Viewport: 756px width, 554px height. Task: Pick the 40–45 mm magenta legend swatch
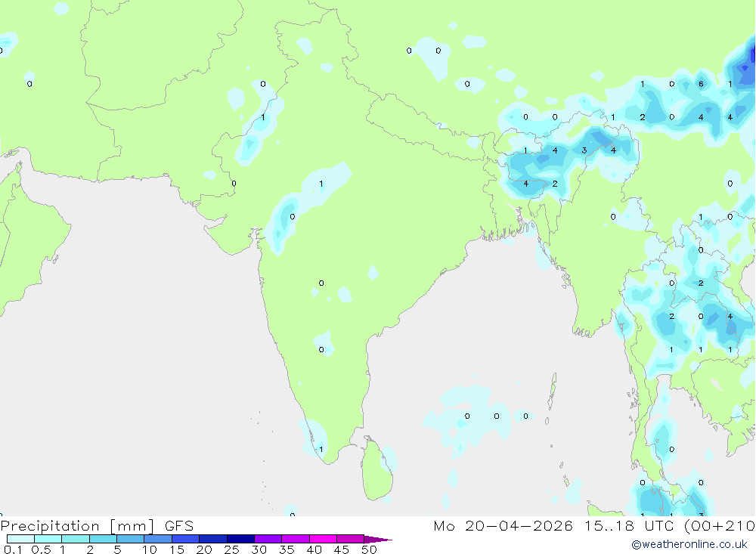(323, 539)
